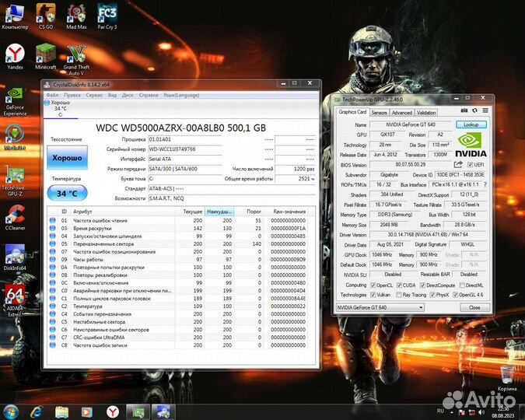Open the GeForce Experience desktop icon
This screenshot has height=420, width=525.
[x=15, y=101]
